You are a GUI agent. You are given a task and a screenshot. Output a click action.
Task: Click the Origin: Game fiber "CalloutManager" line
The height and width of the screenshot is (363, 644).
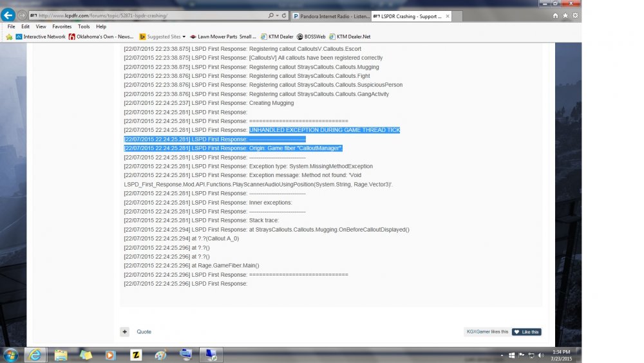[x=233, y=148]
